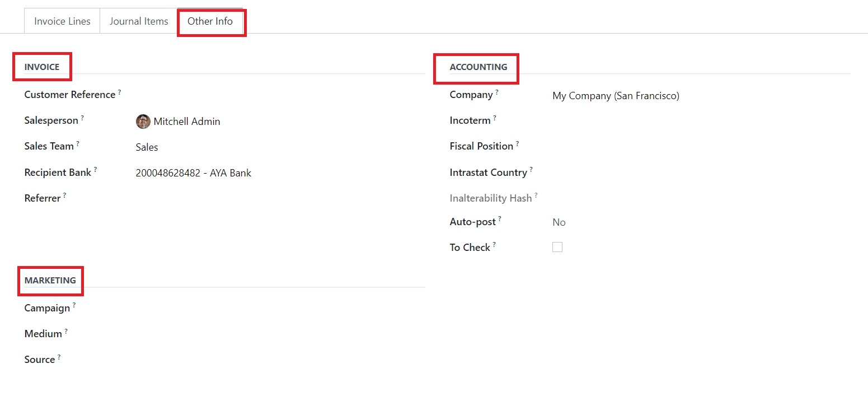
Task: Click the help tooltip icon next to Salesperson
Action: pyautogui.click(x=82, y=117)
